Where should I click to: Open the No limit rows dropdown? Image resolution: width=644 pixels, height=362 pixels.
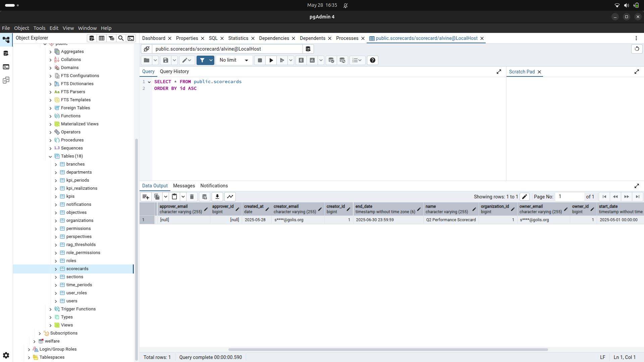coord(234,60)
